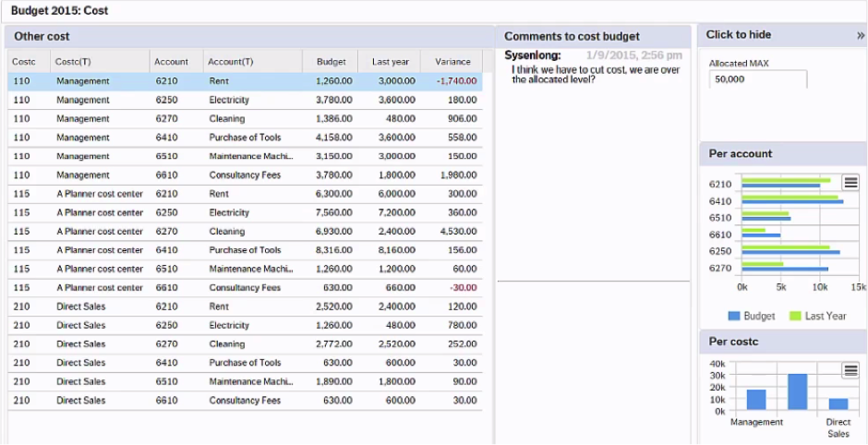868x445 pixels.
Task: Click the variance value 1,980.00
Action: (458, 175)
